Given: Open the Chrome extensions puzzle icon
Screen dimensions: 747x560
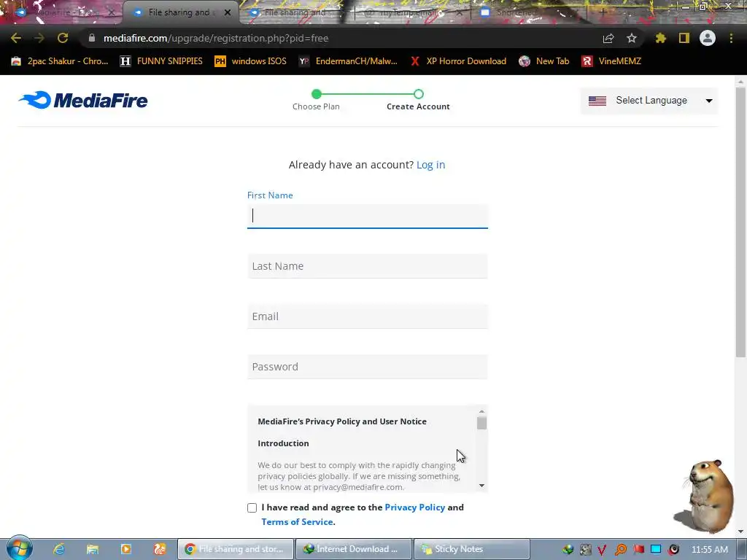Looking at the screenshot, I should click(660, 38).
